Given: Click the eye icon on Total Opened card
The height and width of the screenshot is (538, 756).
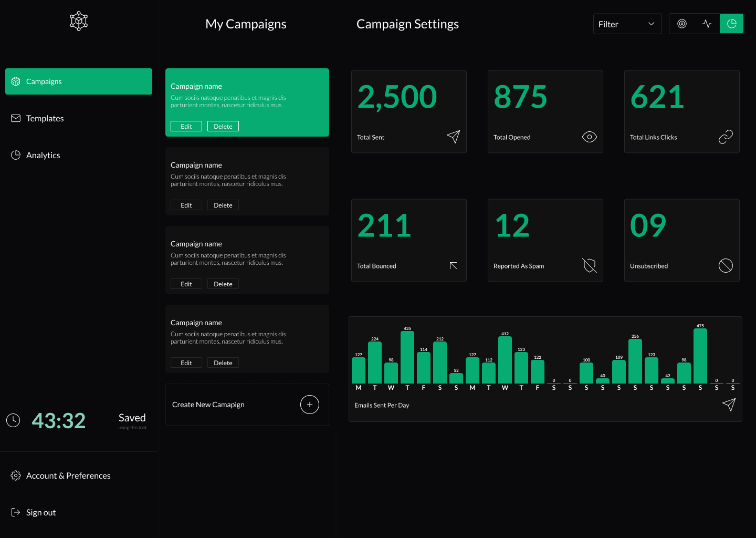Looking at the screenshot, I should (589, 137).
